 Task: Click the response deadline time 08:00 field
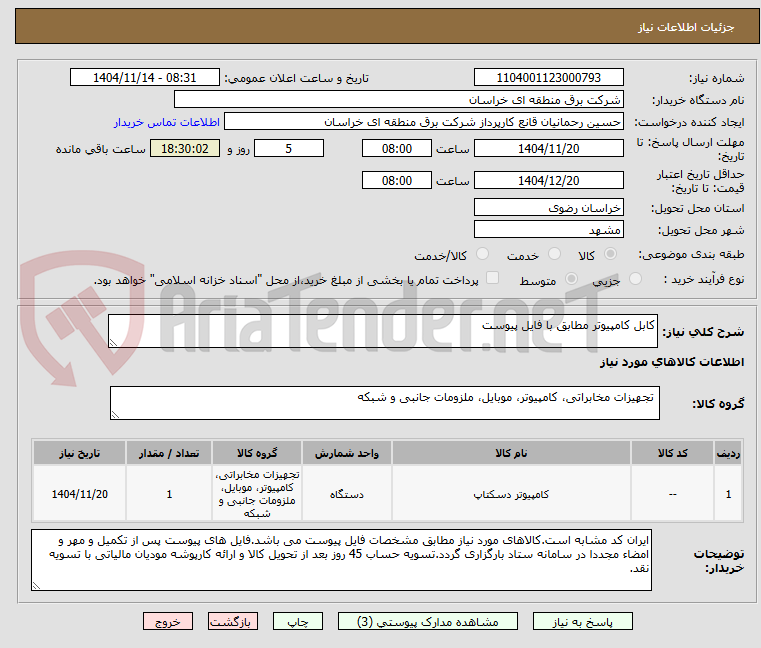pos(397,149)
